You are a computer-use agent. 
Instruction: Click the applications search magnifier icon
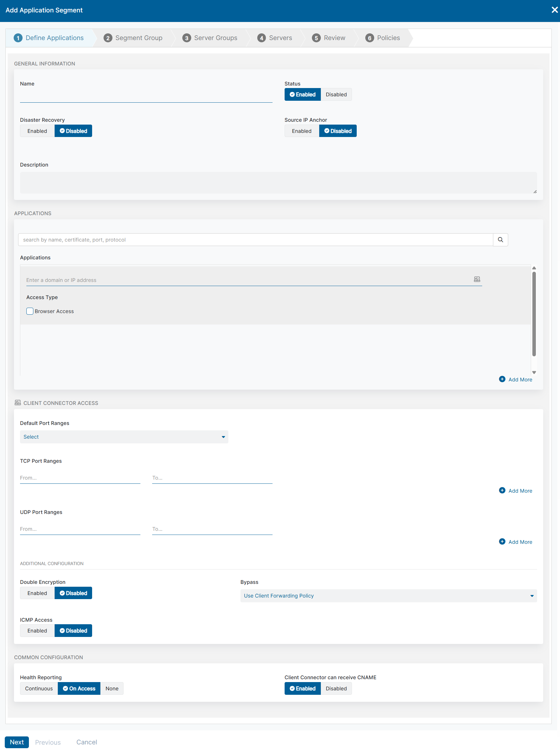[x=500, y=239]
